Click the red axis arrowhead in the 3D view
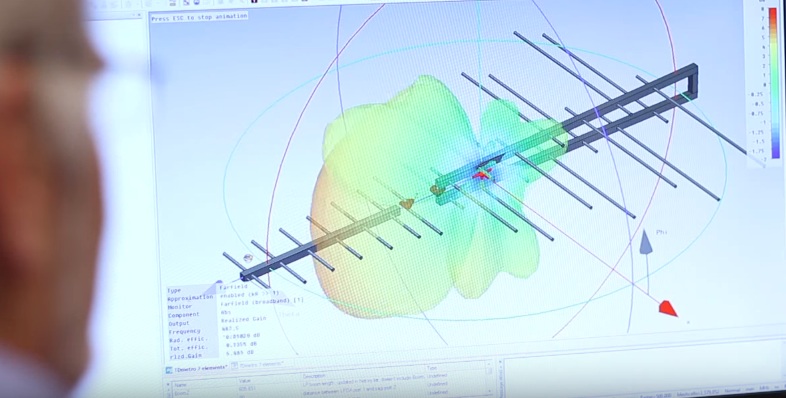This screenshot has height=398, width=786. (668, 308)
